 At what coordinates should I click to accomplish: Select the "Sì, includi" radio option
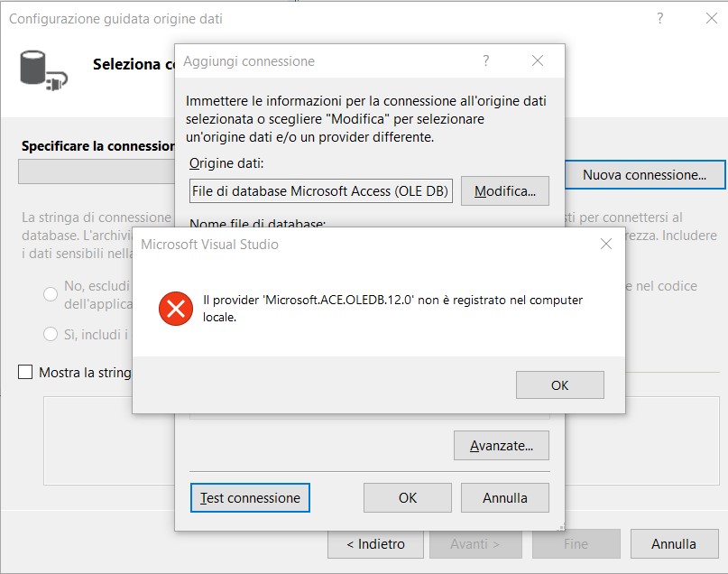51,334
